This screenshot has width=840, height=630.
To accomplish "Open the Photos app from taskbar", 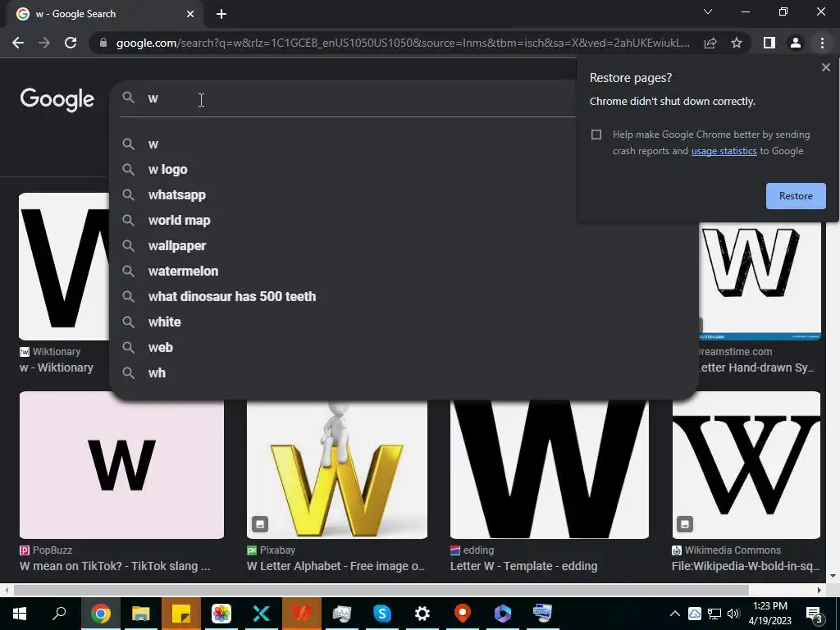I will tap(221, 614).
